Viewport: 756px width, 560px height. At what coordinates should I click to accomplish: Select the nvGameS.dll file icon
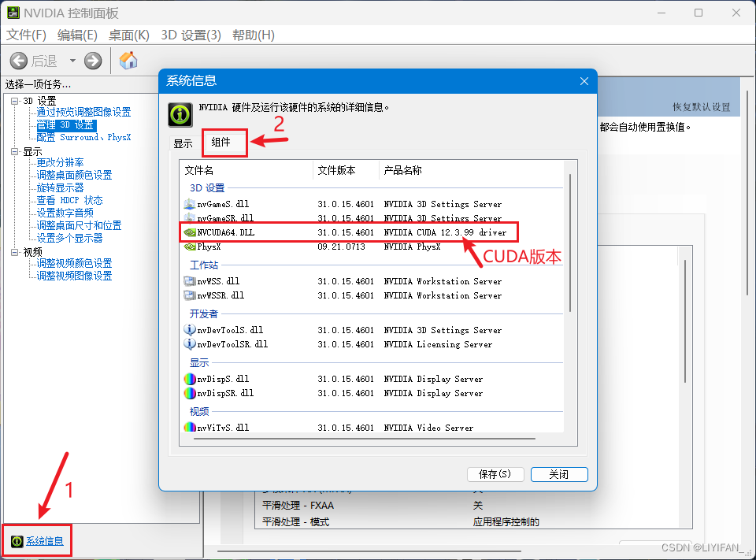click(190, 204)
